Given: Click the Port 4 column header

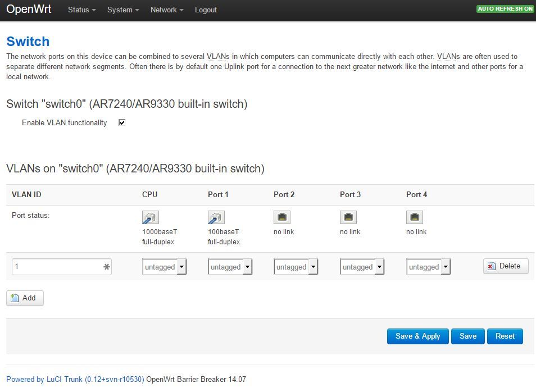Looking at the screenshot, I should (417, 194).
